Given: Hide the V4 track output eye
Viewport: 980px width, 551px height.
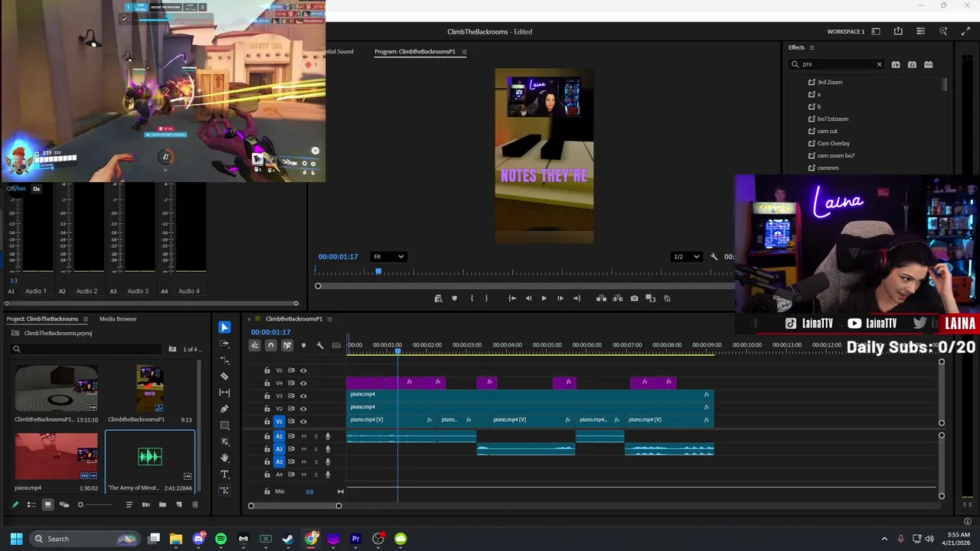Looking at the screenshot, I should (303, 383).
